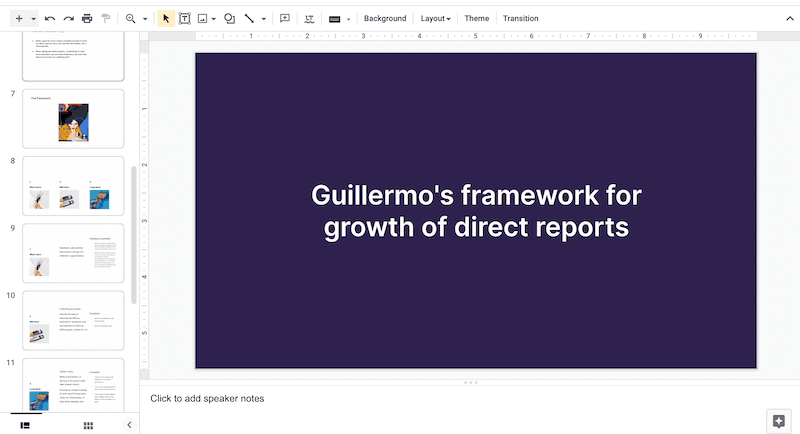Select the line tool
This screenshot has width=800, height=434.
[249, 18]
